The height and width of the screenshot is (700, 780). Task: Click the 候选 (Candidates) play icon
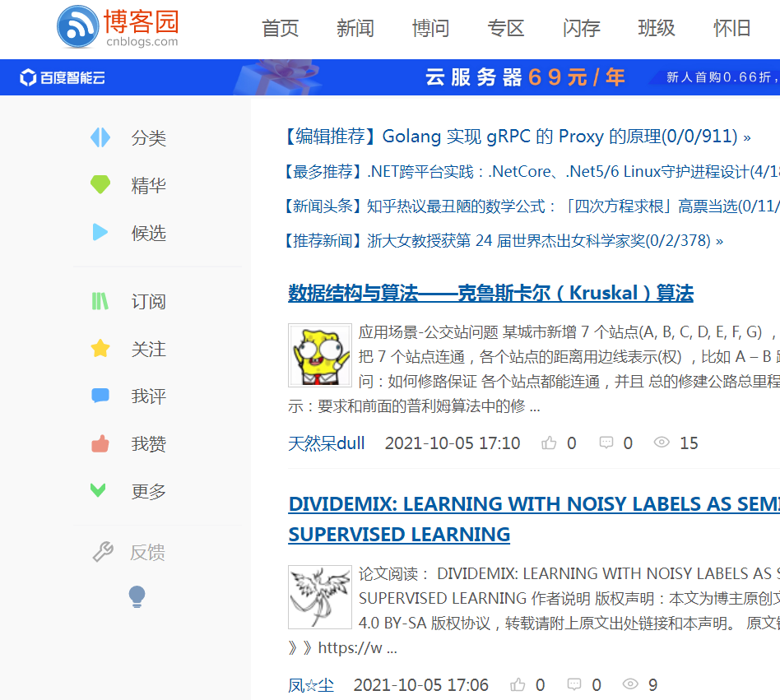[100, 233]
